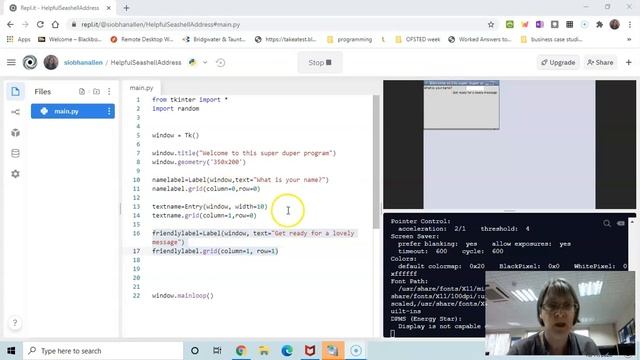Open the Database sidebar icon
The width and height of the screenshot is (640, 360).
coord(15,153)
